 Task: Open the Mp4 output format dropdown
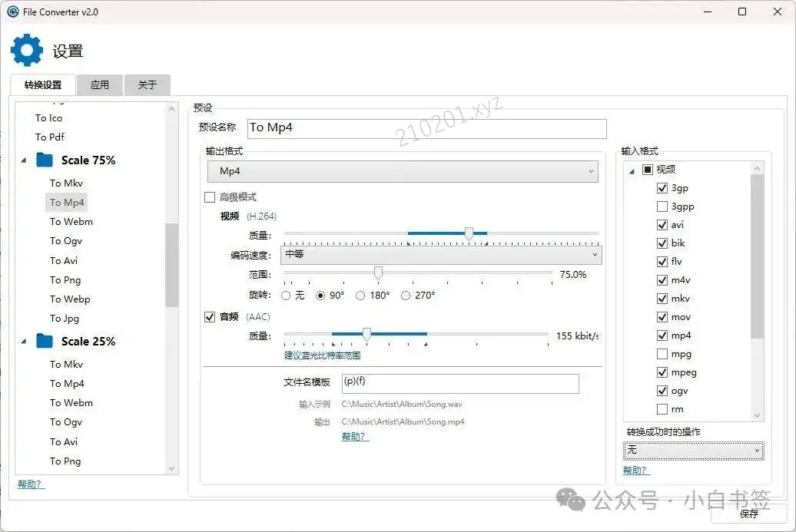(403, 171)
